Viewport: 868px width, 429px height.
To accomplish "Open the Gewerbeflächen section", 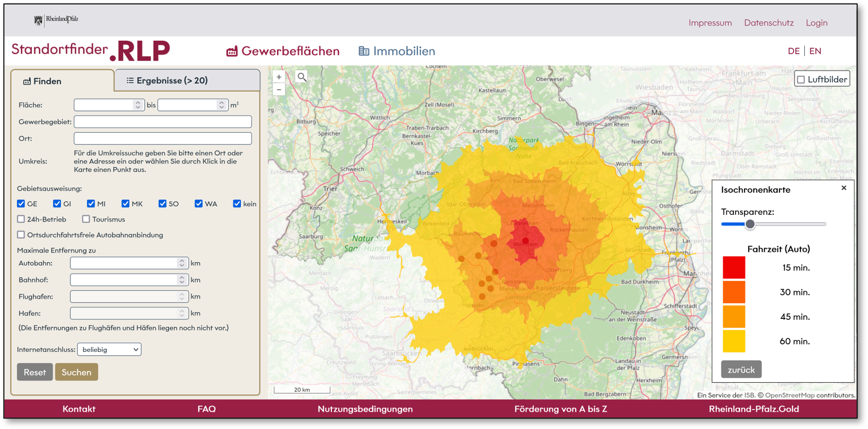I will click(x=283, y=51).
